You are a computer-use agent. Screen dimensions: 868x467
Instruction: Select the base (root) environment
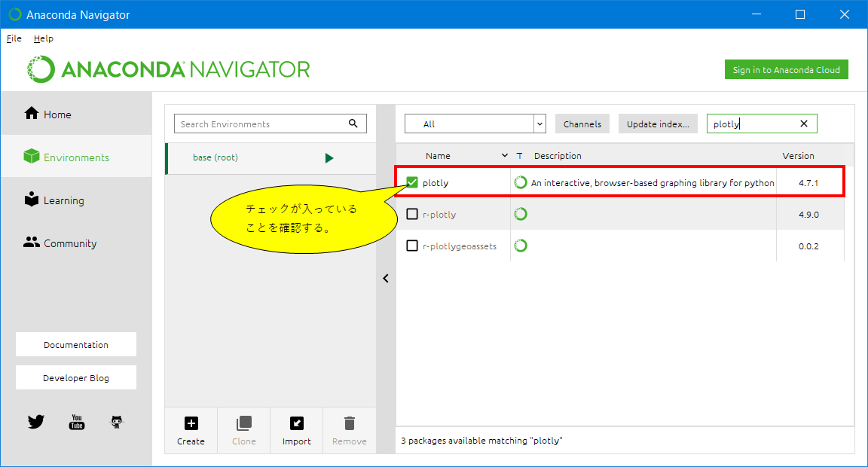[270, 158]
